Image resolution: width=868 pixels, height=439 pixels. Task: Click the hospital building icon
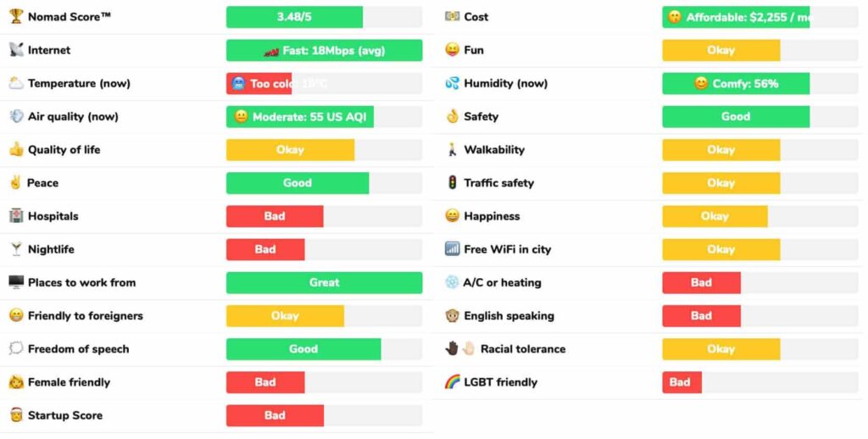click(x=16, y=216)
